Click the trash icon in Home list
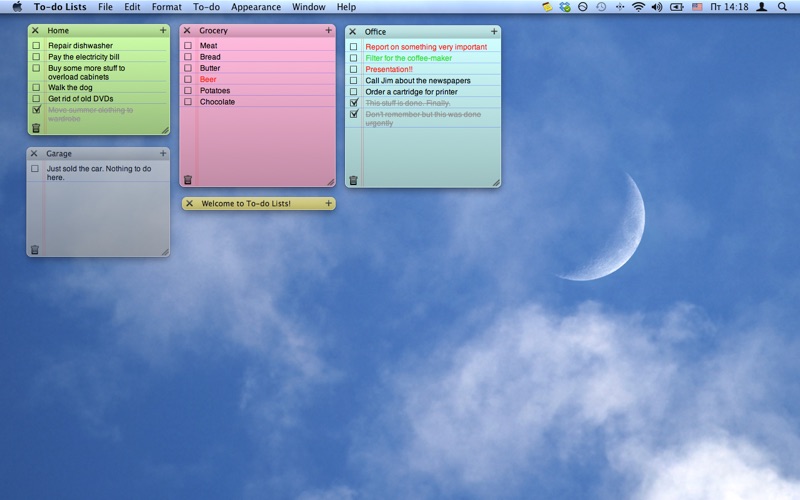This screenshot has width=800, height=500. point(36,128)
